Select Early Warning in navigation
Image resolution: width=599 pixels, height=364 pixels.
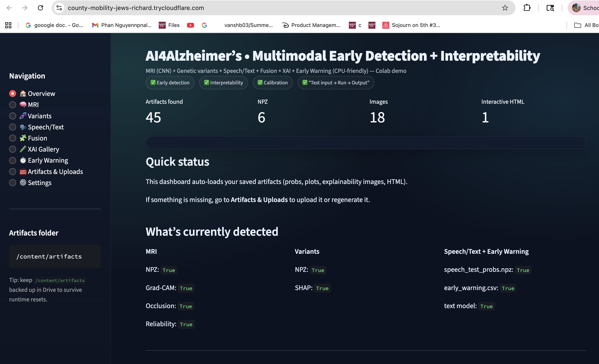(13, 160)
